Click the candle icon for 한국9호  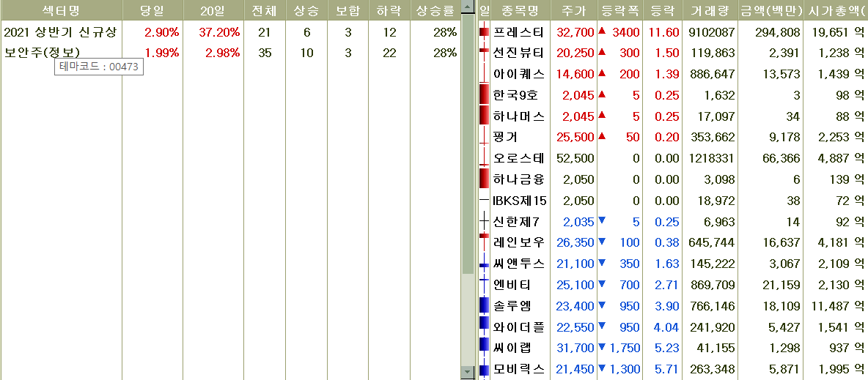click(485, 95)
